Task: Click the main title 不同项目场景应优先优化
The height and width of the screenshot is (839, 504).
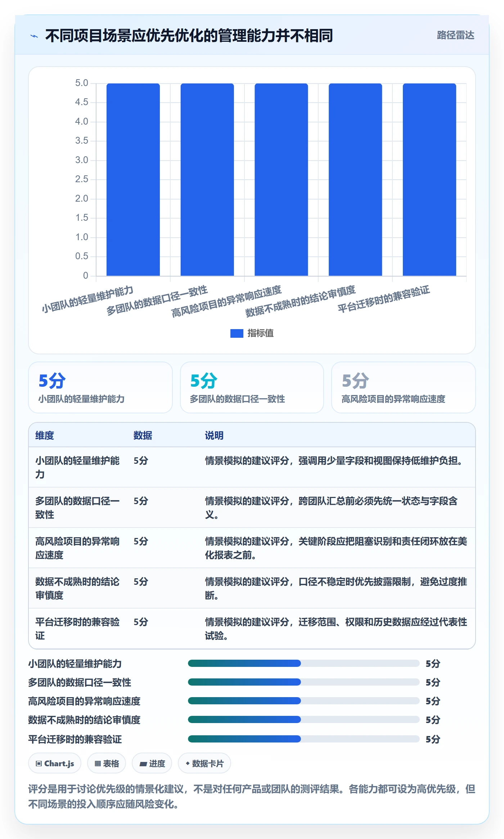Action: [x=189, y=36]
